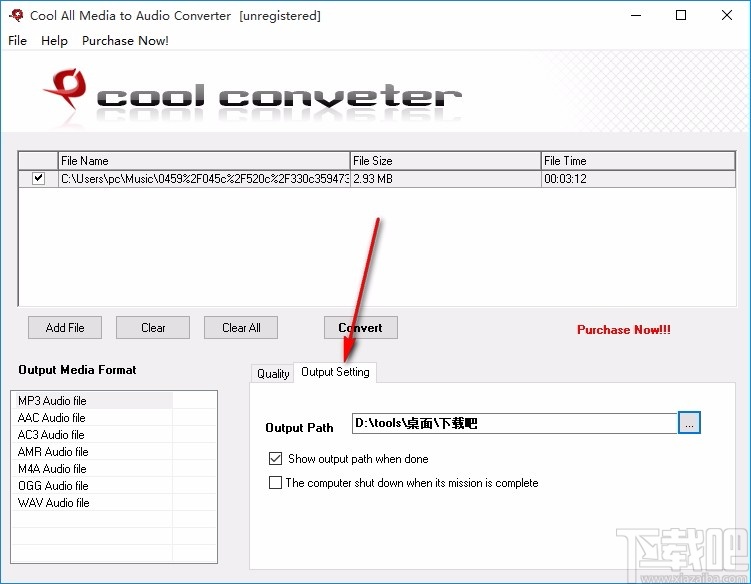Click the File Size column header
This screenshot has width=751, height=584.
coord(445,160)
